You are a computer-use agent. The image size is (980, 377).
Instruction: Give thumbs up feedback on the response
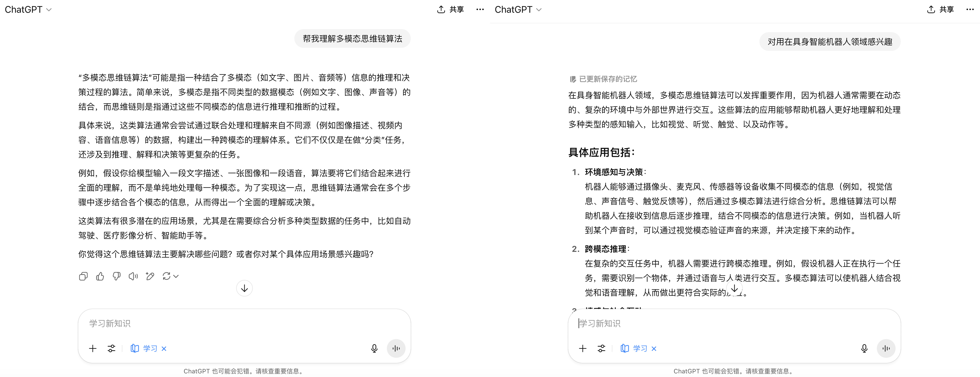click(100, 276)
